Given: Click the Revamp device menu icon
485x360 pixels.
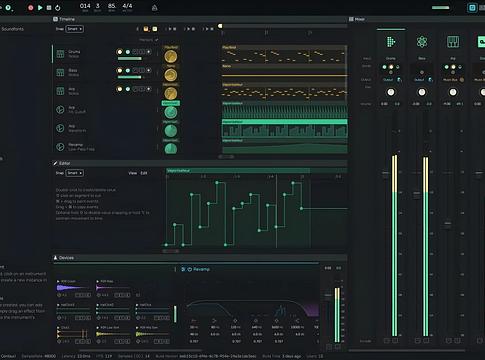Looking at the screenshot, I should 183,269.
